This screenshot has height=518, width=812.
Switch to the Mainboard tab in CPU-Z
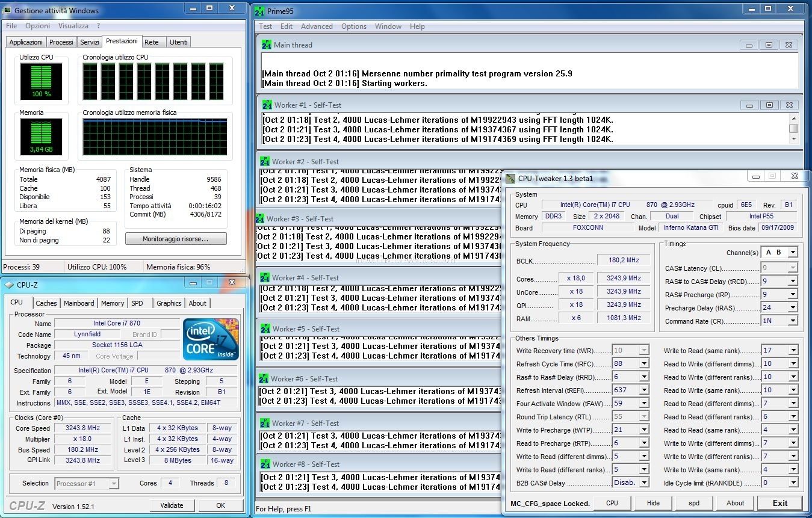79,303
